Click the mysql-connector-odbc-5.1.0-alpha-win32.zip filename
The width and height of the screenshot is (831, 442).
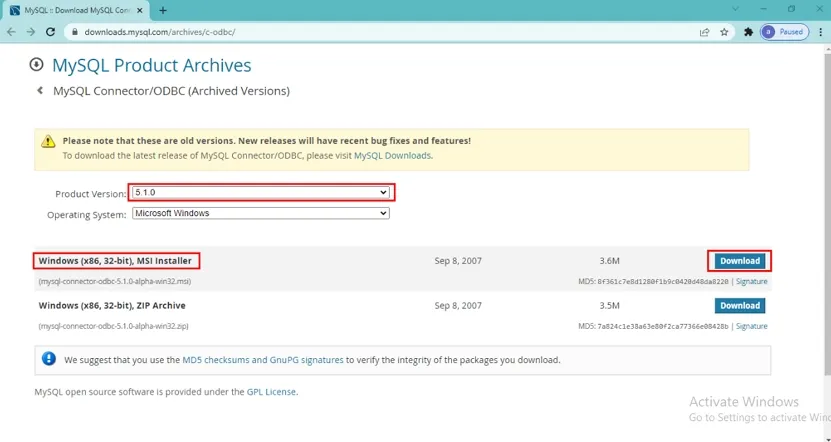[x=113, y=326]
